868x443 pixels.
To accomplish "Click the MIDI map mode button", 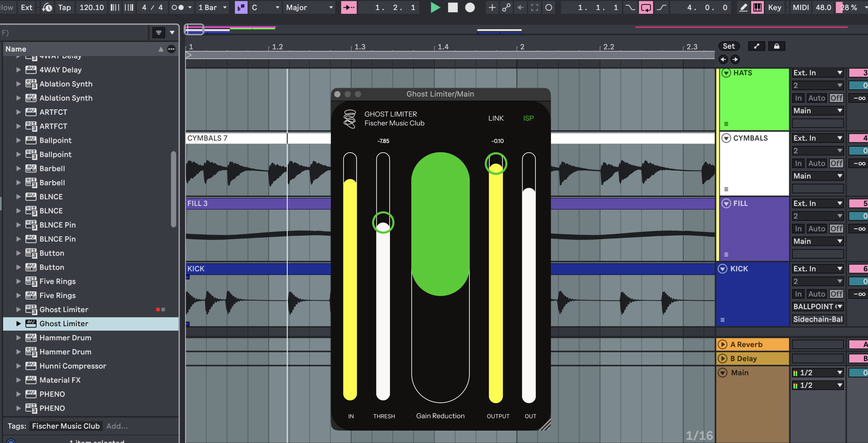I will pos(801,7).
